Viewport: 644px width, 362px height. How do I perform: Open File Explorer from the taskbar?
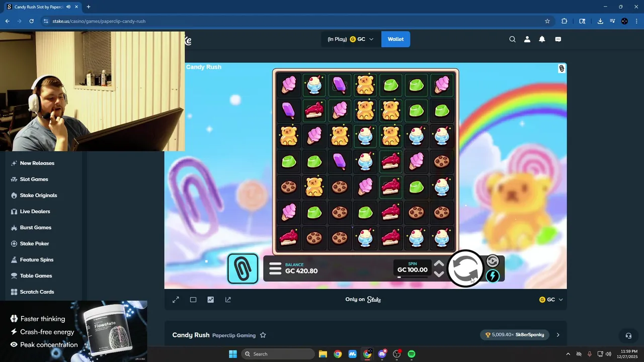point(323,354)
